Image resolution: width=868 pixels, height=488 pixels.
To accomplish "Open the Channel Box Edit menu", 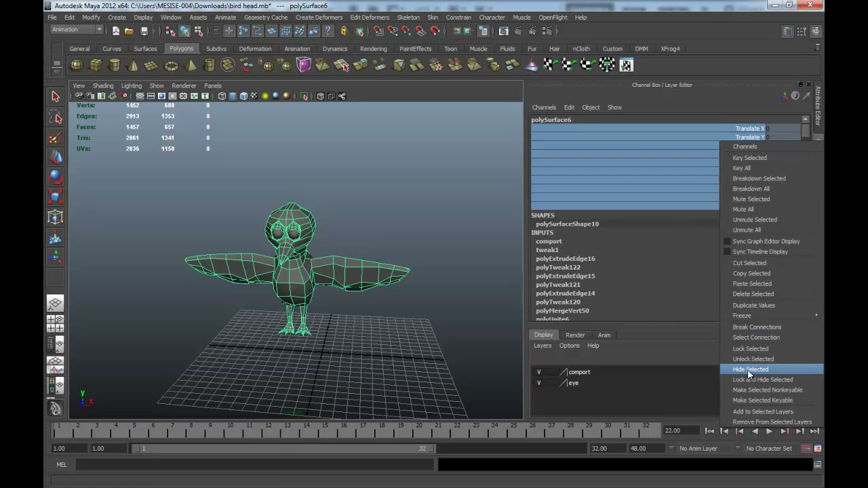I will pyautogui.click(x=569, y=108).
